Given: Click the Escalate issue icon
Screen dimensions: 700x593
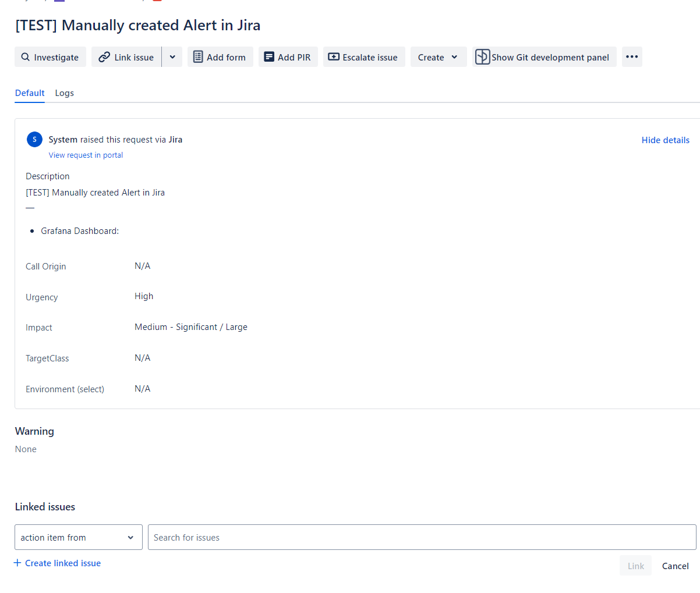Looking at the screenshot, I should pyautogui.click(x=334, y=57).
